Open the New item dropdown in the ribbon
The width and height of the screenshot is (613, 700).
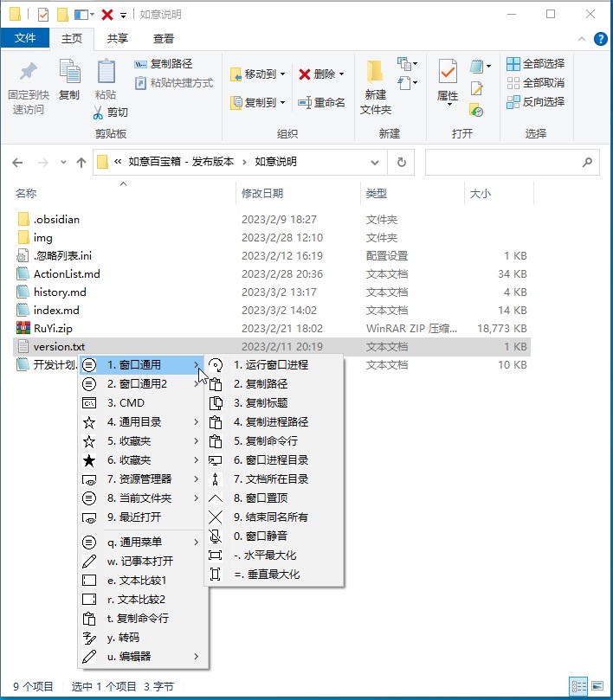(x=407, y=64)
